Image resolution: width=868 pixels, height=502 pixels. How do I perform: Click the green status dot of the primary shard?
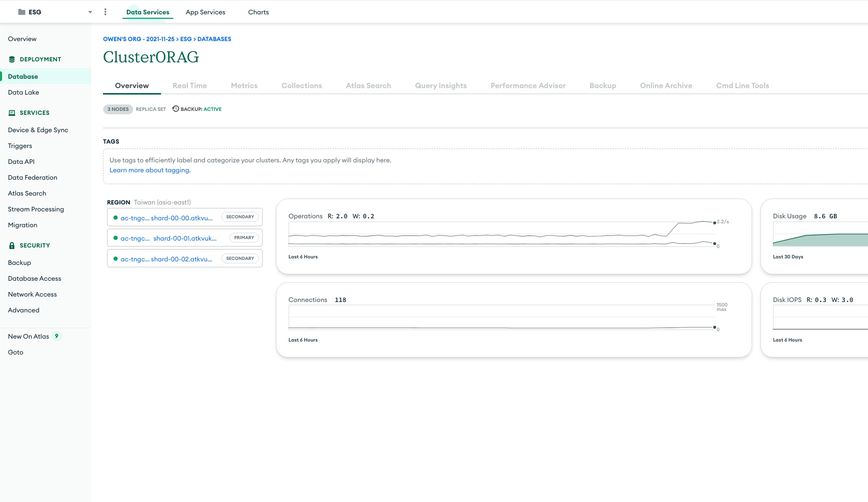click(115, 238)
